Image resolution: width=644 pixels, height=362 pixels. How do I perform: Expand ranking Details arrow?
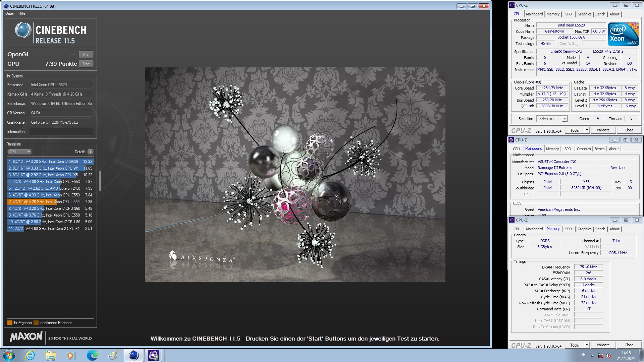[90, 152]
